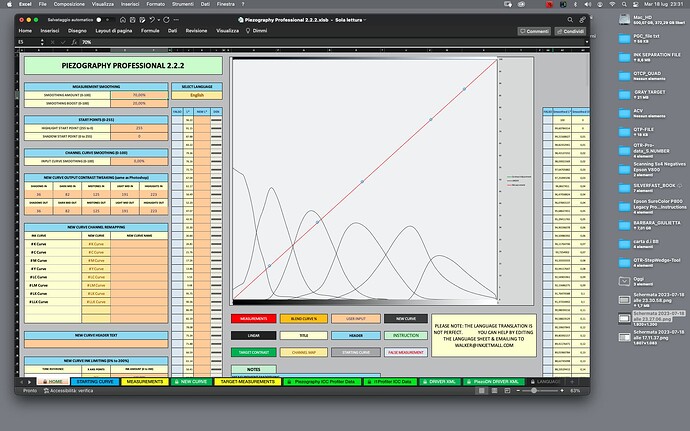Adjust the zoom slider in status bar
The width and height of the screenshot is (690, 431).
click(x=534, y=391)
